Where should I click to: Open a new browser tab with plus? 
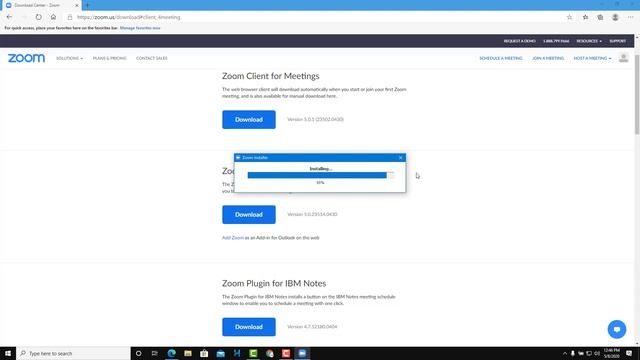[x=87, y=5]
